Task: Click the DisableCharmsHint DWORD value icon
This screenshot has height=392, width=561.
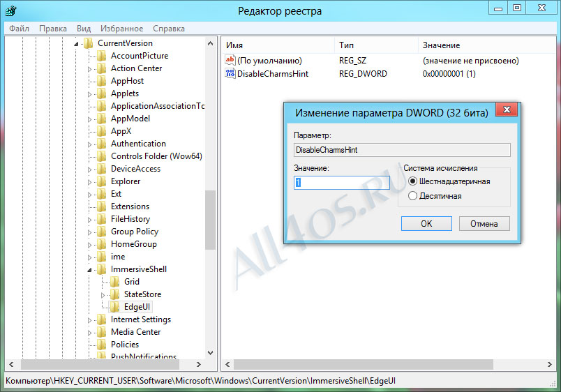Action: pyautogui.click(x=230, y=73)
